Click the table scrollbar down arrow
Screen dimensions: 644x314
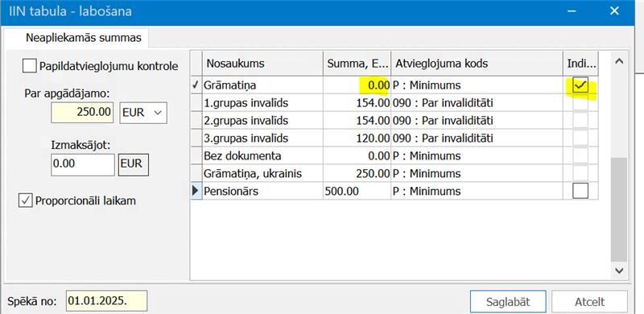619,271
